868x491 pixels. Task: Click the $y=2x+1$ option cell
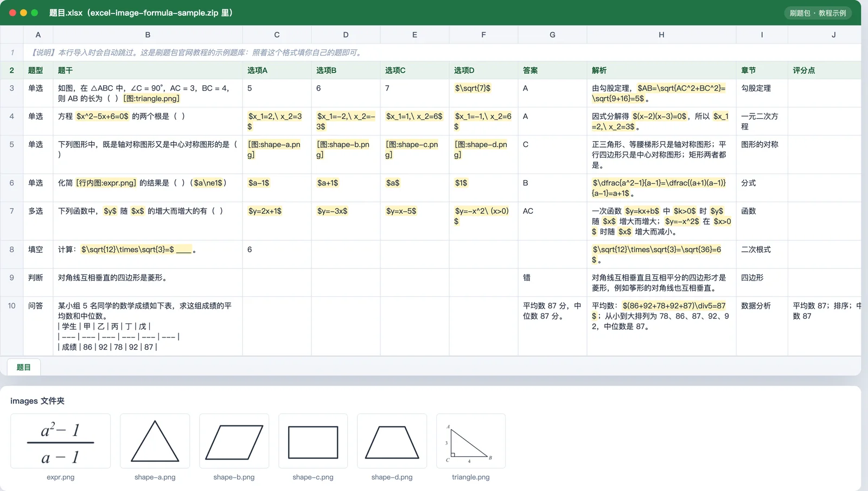[x=277, y=221]
